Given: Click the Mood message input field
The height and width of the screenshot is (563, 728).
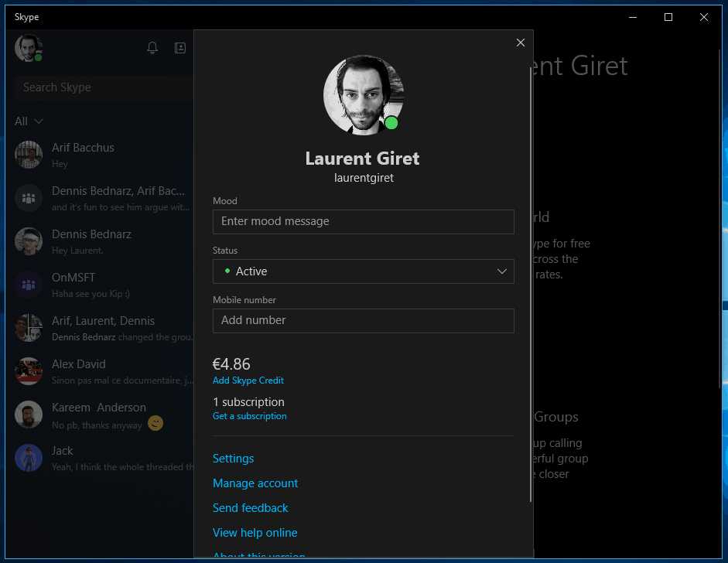Looking at the screenshot, I should point(363,221).
